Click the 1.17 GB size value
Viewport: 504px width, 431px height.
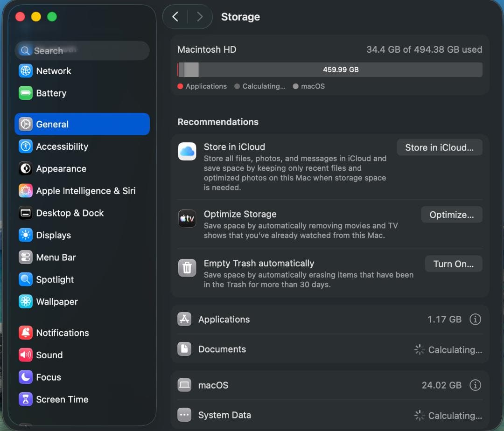tap(444, 319)
